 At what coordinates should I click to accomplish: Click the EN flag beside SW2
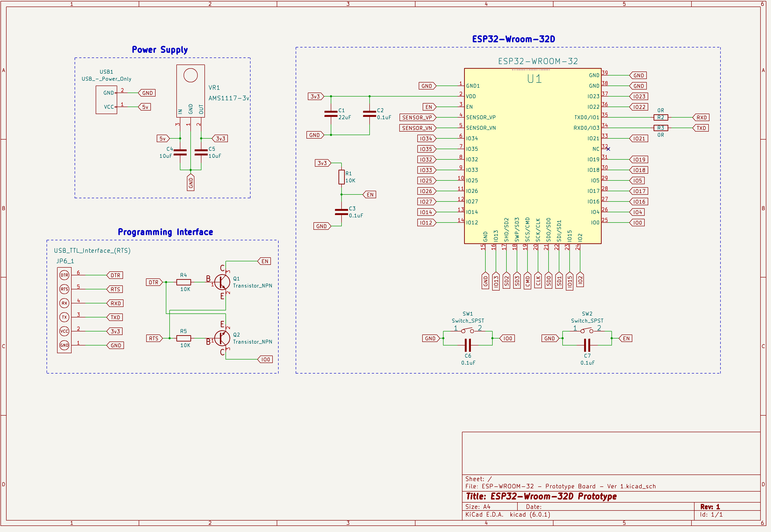626,338
